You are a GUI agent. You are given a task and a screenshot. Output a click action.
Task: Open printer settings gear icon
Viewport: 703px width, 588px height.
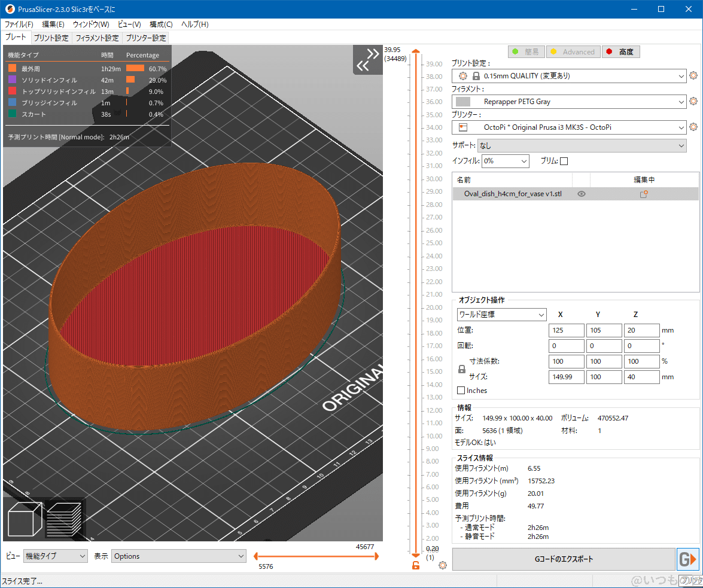(x=694, y=127)
